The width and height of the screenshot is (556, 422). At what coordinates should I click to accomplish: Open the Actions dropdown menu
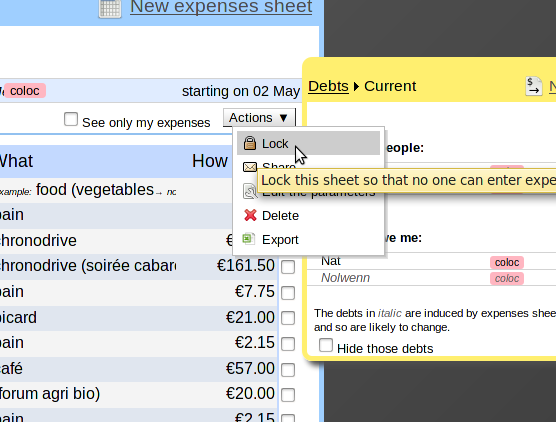click(x=259, y=117)
